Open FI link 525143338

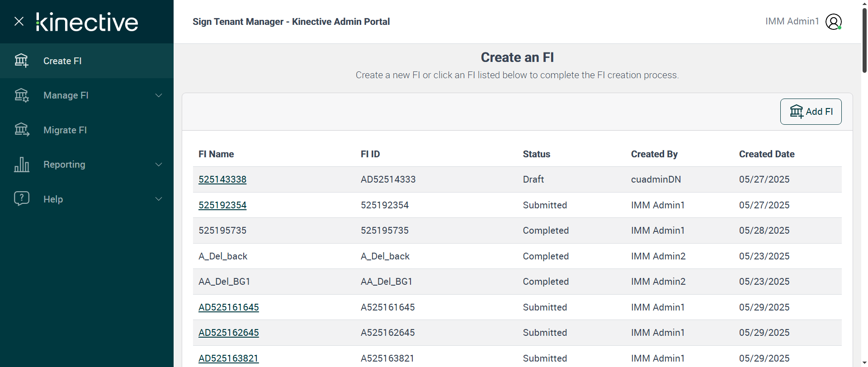click(222, 179)
